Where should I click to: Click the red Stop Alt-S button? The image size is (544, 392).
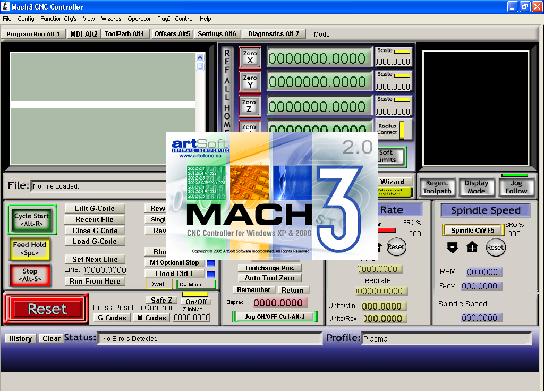pos(30,275)
